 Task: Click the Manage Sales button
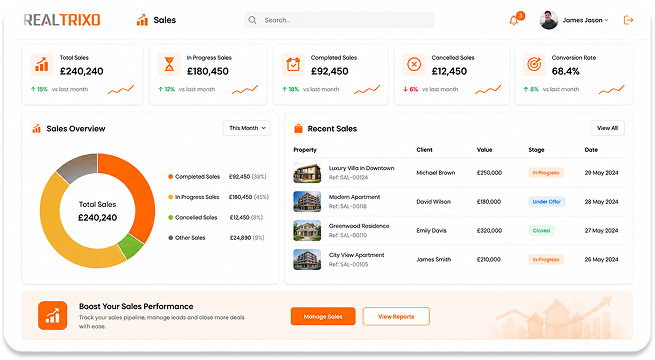(x=323, y=317)
